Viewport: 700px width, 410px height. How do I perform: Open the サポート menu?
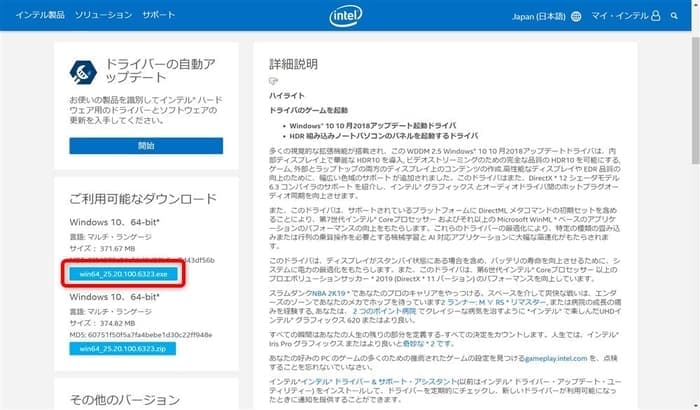pyautogui.click(x=158, y=15)
